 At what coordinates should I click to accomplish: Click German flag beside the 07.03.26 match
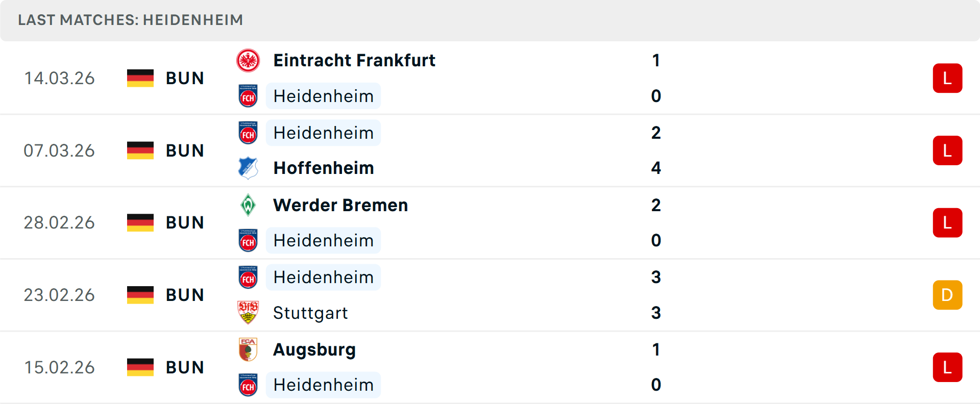pyautogui.click(x=140, y=150)
